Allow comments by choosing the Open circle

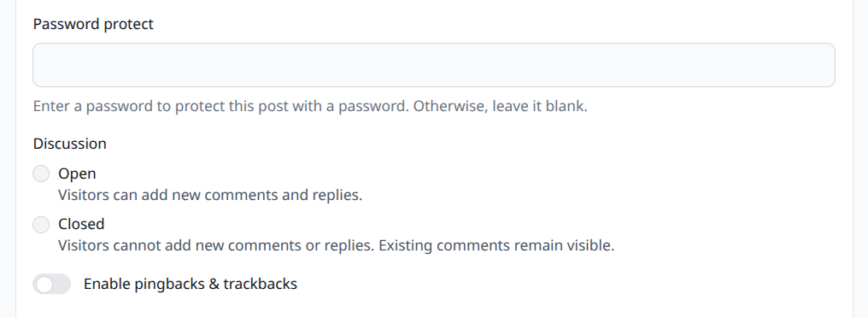pyautogui.click(x=41, y=174)
